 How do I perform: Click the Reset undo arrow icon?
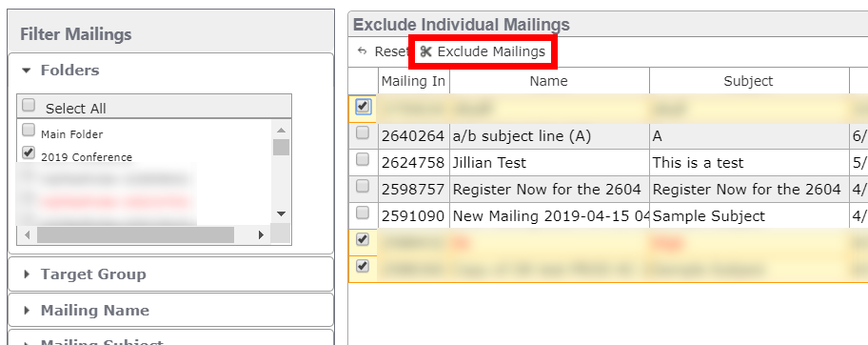tap(363, 51)
